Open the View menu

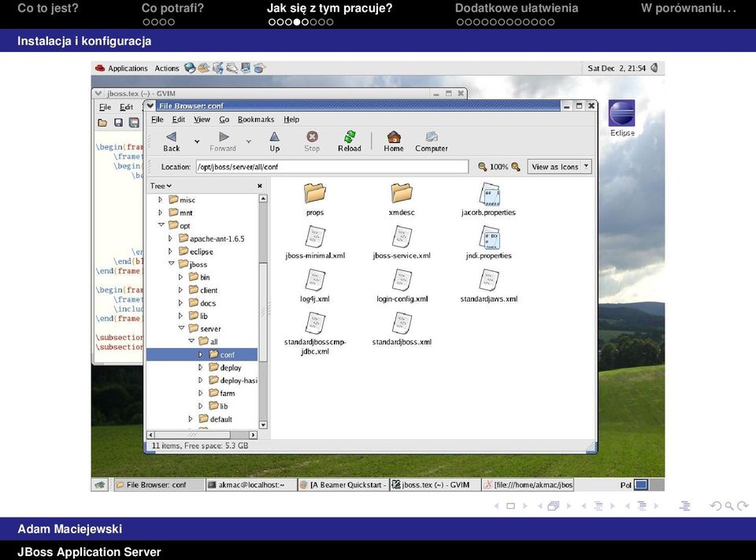[x=202, y=119]
